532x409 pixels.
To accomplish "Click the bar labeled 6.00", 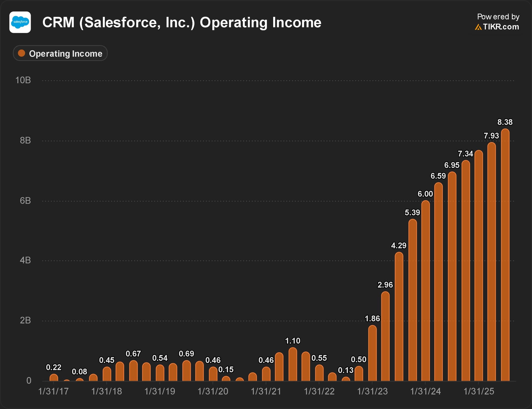I will (x=425, y=291).
